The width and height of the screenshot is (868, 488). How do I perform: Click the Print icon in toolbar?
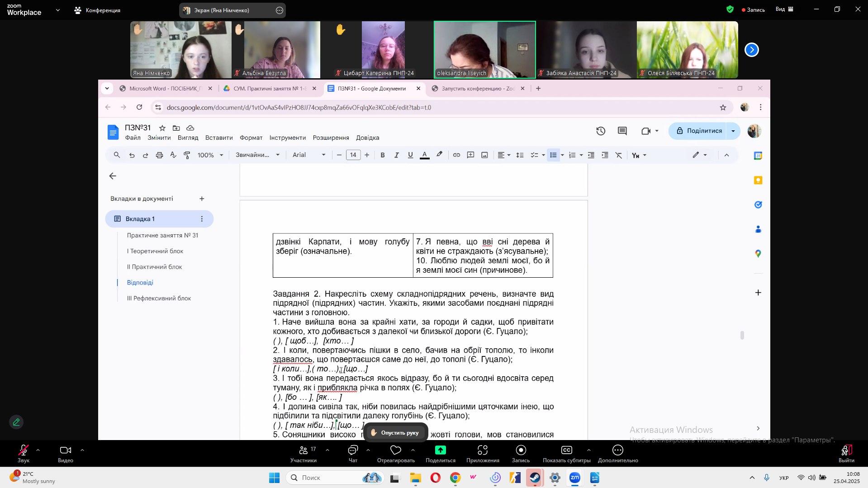coord(159,155)
